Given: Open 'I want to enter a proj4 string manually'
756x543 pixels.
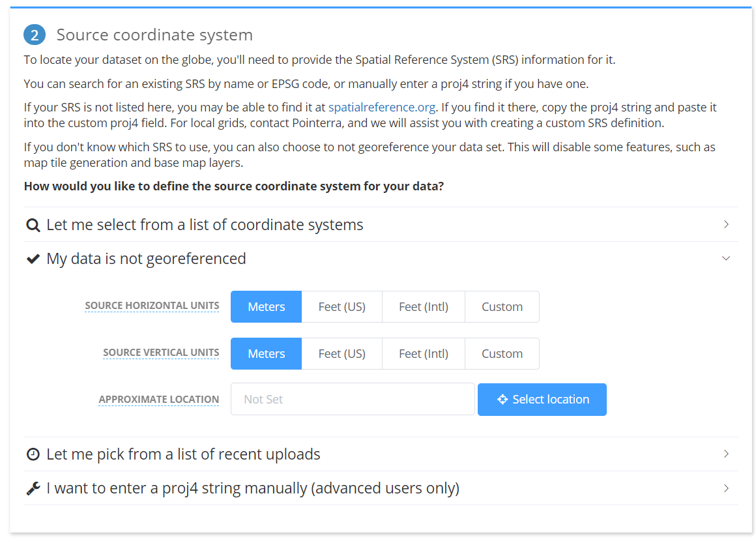Looking at the screenshot, I should point(253,488).
